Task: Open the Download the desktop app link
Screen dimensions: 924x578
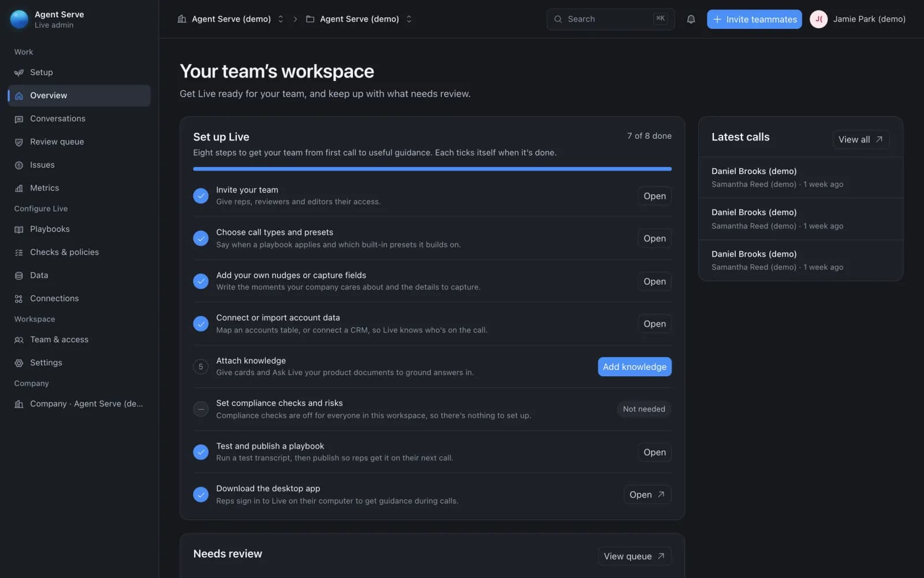Action: (647, 494)
